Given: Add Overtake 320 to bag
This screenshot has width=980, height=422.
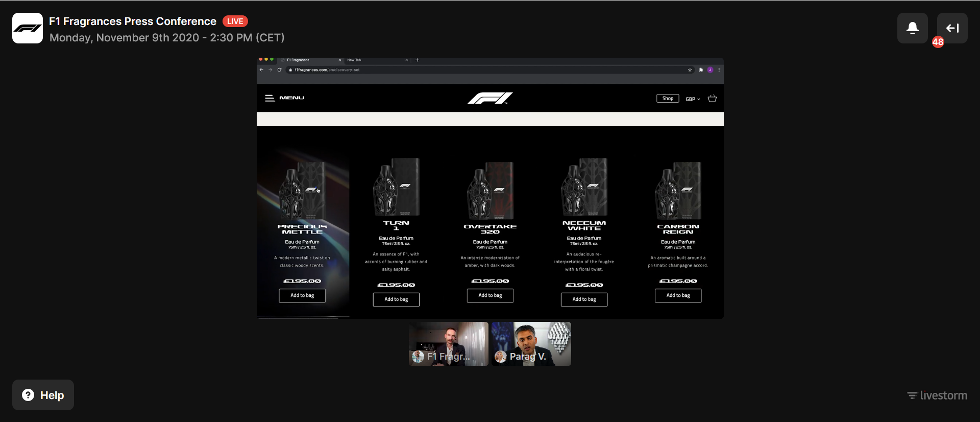Looking at the screenshot, I should 490,296.
